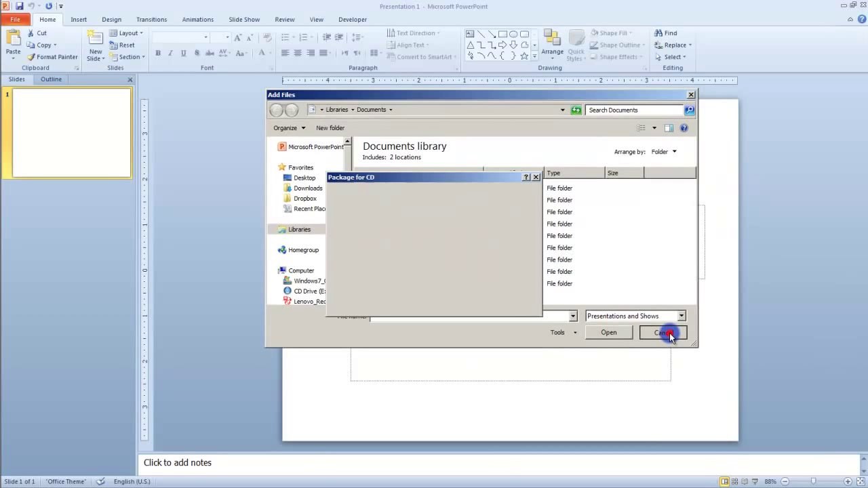This screenshot has width=868, height=488.
Task: Select the oval shape in shapes gallery
Action: click(x=513, y=34)
